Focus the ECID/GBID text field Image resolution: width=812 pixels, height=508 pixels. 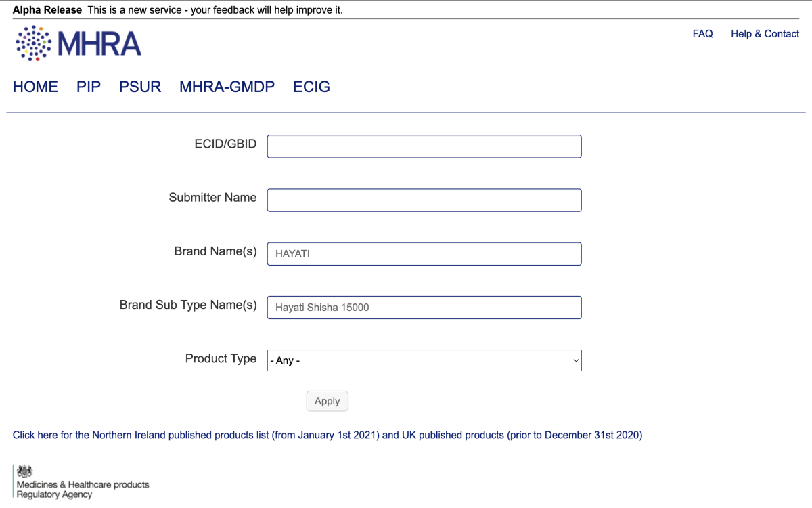pos(424,146)
